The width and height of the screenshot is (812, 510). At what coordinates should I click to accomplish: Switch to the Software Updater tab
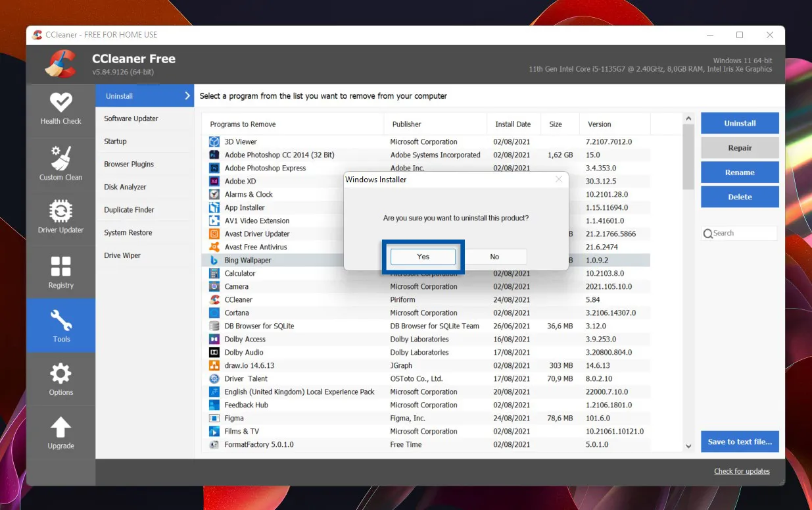tap(131, 118)
